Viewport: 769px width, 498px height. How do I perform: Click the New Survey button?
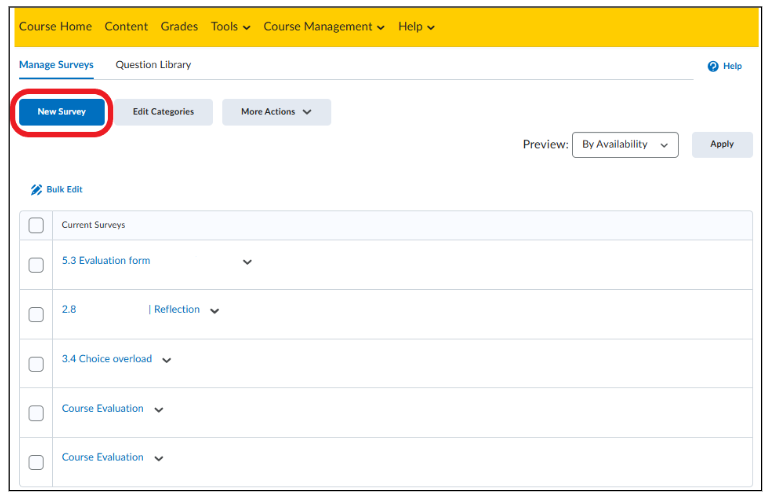pos(62,112)
